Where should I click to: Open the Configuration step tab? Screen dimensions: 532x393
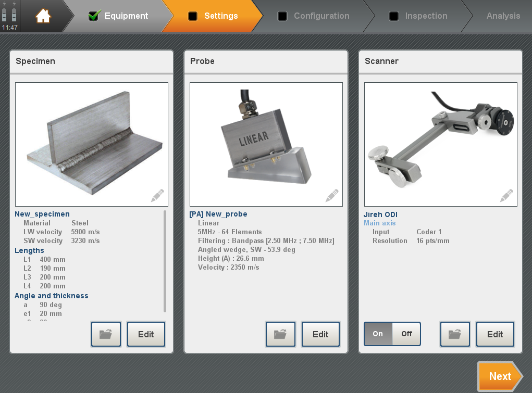314,16
